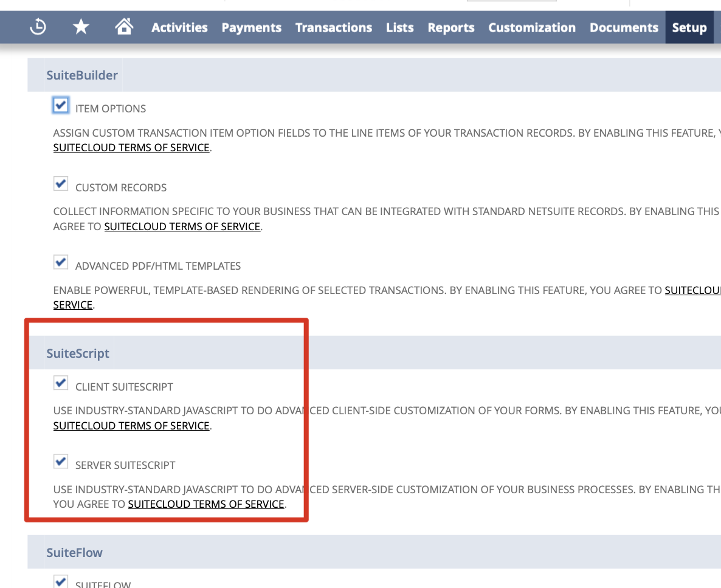Click the SuiteBuilder section heading
The width and height of the screenshot is (721, 588).
(x=82, y=75)
